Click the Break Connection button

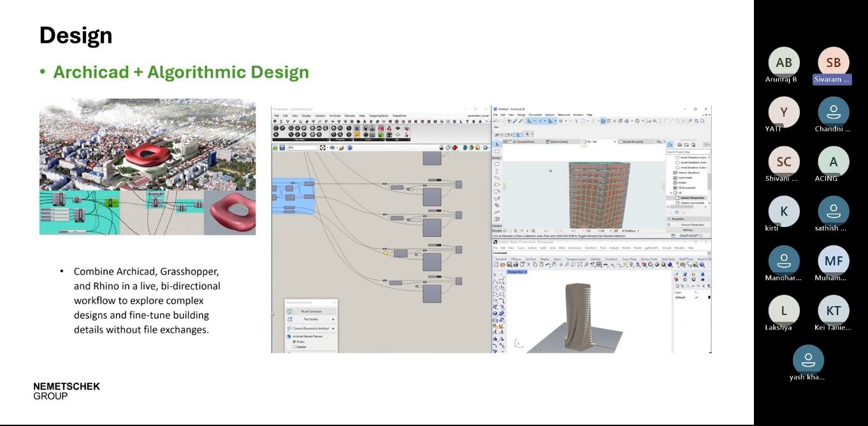[x=311, y=311]
